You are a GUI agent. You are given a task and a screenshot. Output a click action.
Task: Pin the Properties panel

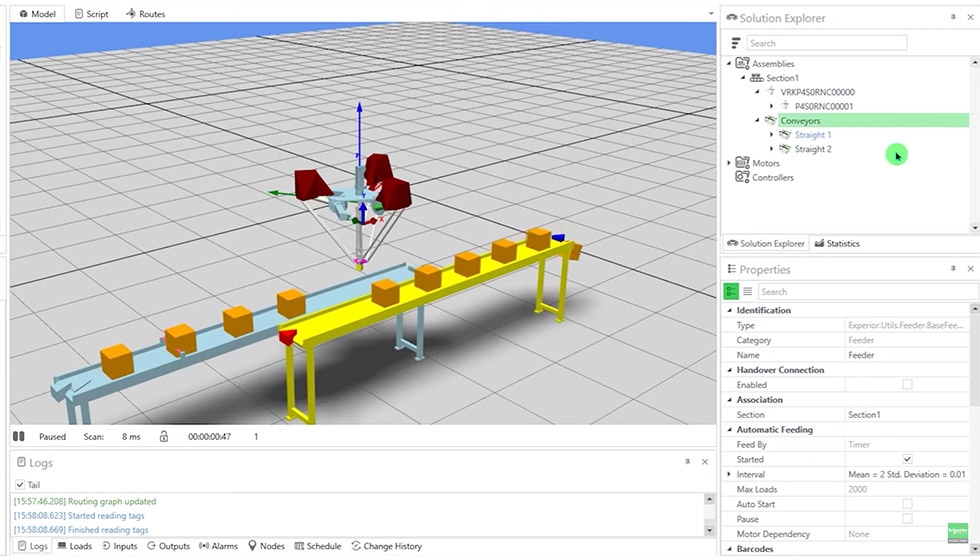[x=952, y=269]
